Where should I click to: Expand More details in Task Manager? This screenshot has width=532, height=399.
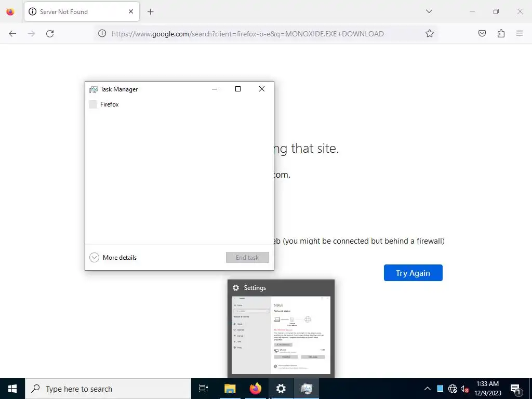(x=113, y=258)
